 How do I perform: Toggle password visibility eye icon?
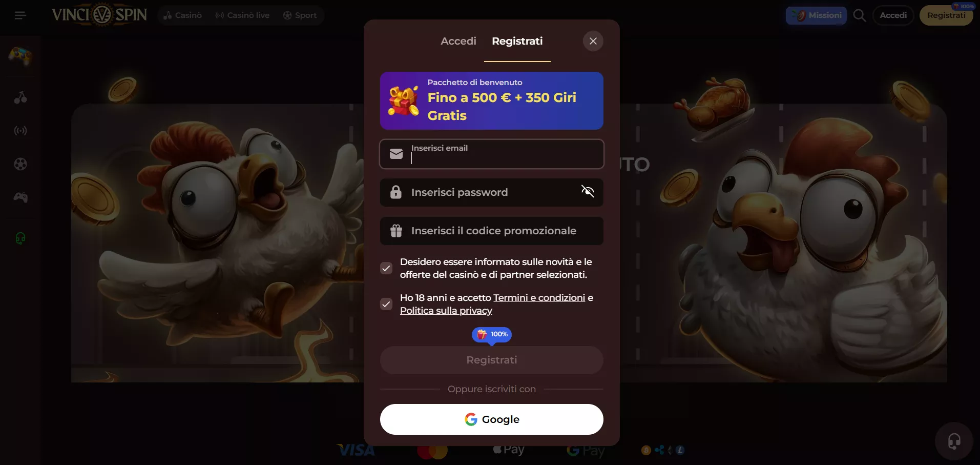tap(588, 192)
